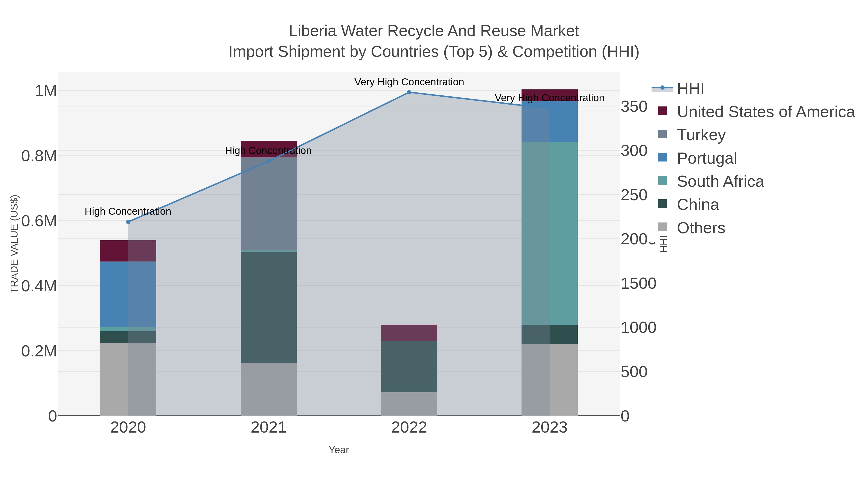This screenshot has height=488, width=868.
Task: Click the 2020 Portugal bar segment
Action: pos(128,294)
